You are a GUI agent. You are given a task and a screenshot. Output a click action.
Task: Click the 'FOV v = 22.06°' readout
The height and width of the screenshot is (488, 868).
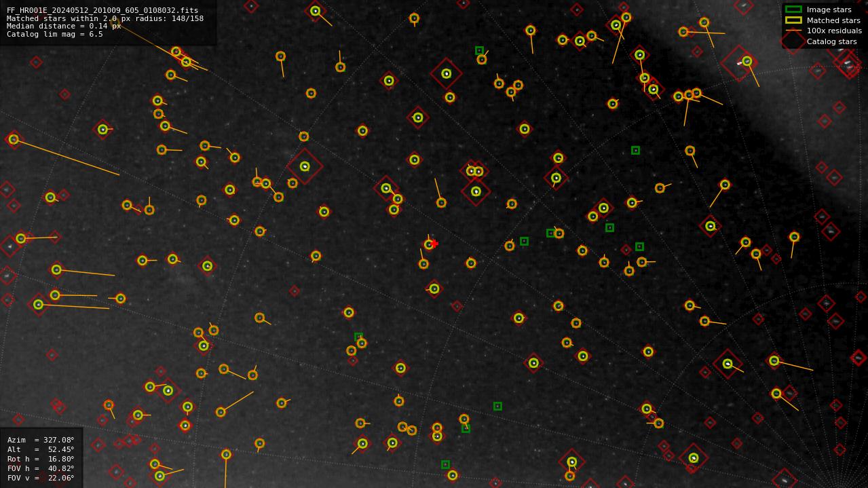pyautogui.click(x=41, y=478)
